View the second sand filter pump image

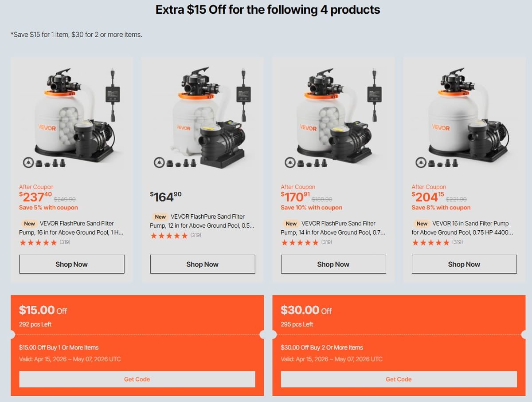[202, 115]
